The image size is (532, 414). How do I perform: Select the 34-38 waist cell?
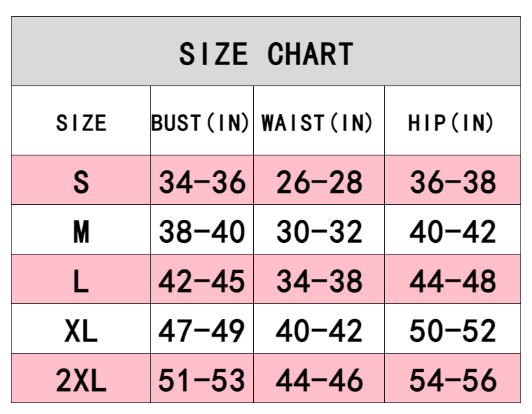tap(318, 281)
